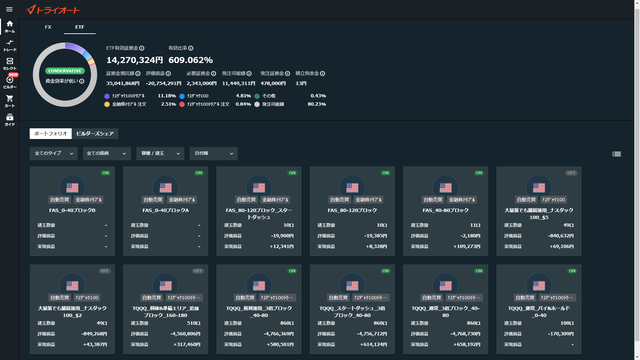Click 金融株トリプル tag on FAS_0-40ブロックA
The image size is (640, 360).
pos(182,200)
